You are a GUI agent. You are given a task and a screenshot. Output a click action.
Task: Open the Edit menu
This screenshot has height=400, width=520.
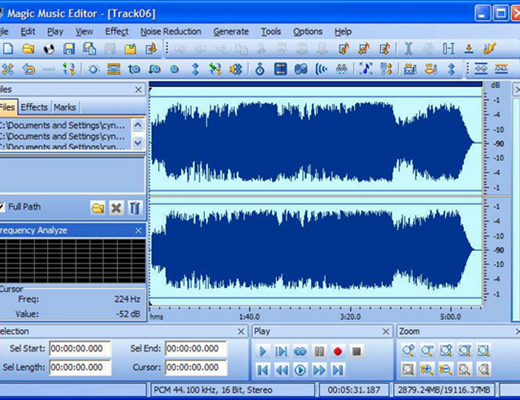coord(28,32)
